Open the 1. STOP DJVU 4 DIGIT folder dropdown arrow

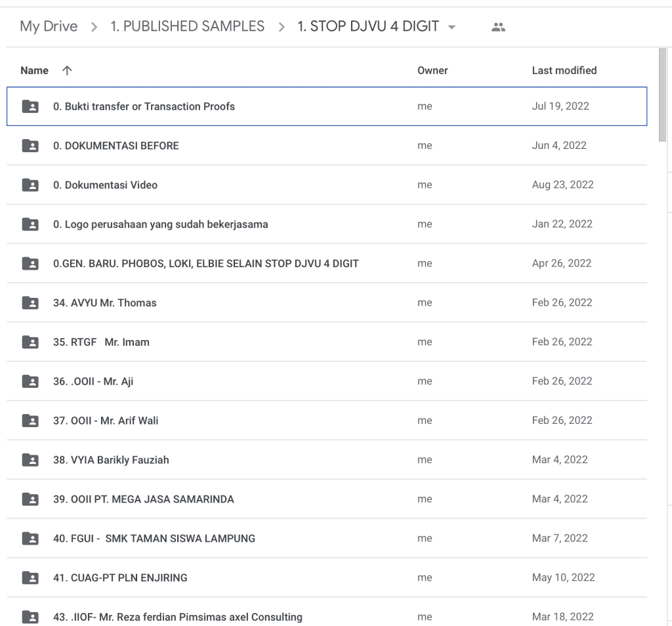pyautogui.click(x=451, y=27)
